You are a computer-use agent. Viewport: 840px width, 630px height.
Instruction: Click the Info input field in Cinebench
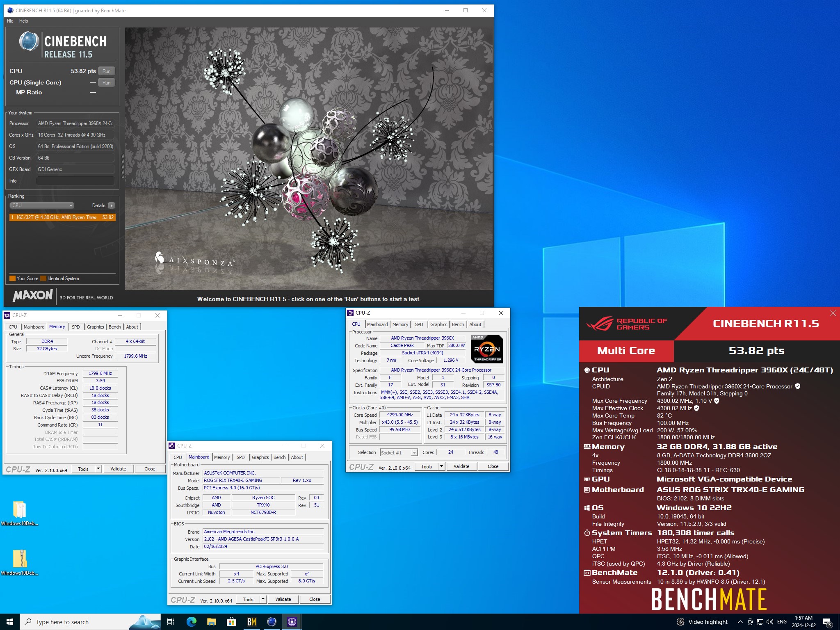click(x=75, y=181)
